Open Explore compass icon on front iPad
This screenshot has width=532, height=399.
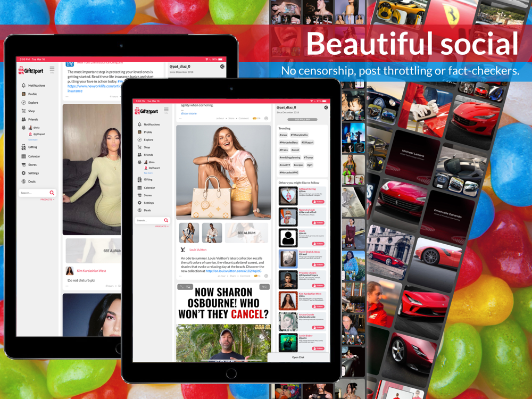139,140
